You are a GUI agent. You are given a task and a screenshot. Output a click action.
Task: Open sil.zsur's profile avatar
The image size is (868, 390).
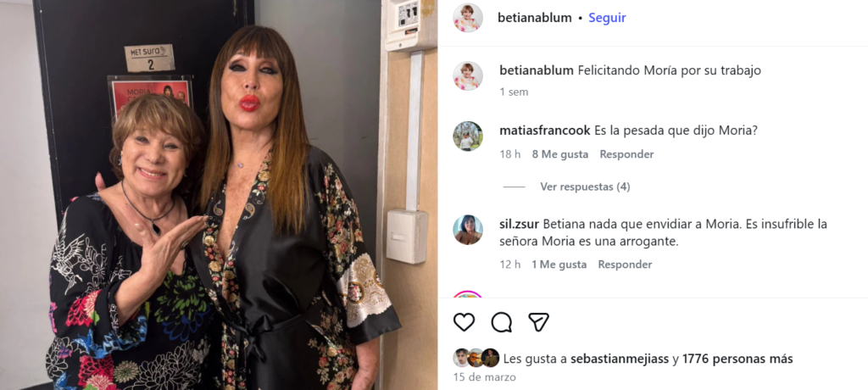pyautogui.click(x=468, y=230)
